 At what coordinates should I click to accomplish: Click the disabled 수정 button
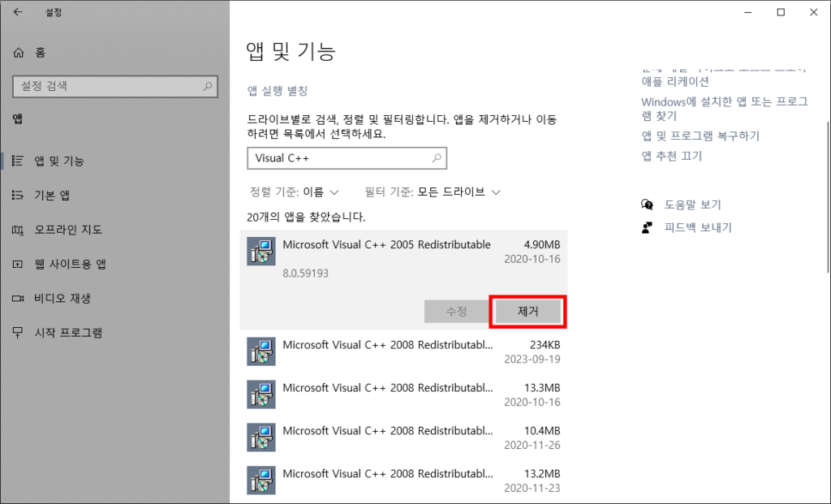tap(456, 312)
